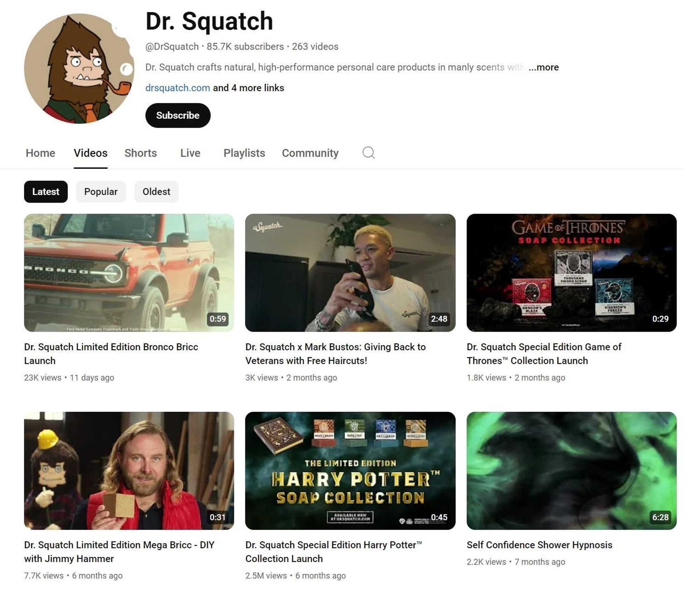Open the Live tab
The image size is (700, 601).
(x=190, y=153)
